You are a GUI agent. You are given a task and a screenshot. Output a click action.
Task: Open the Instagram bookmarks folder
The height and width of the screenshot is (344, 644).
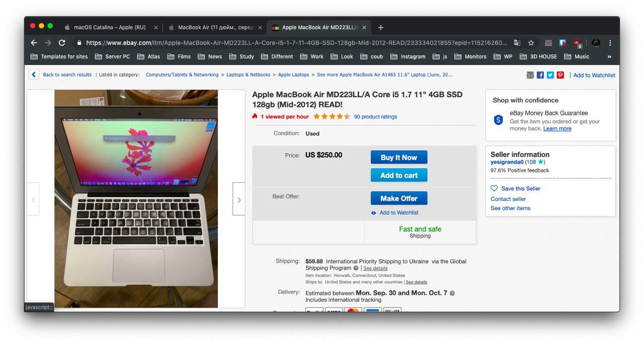408,56
